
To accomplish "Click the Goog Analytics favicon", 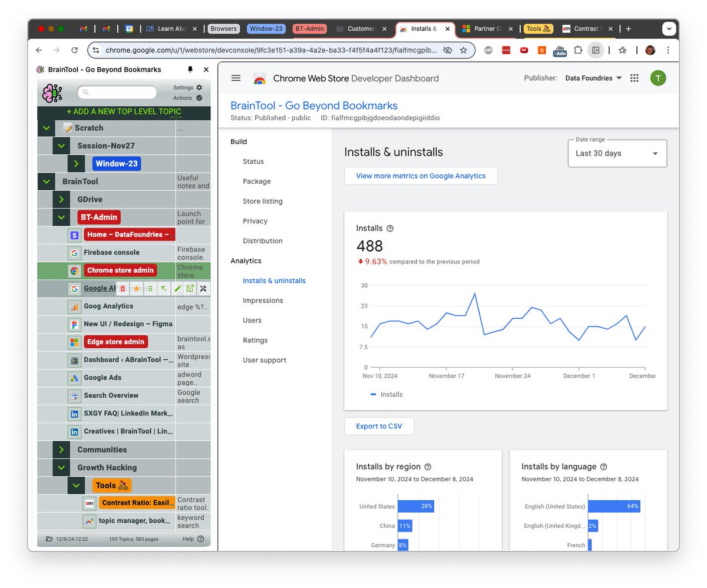I will pyautogui.click(x=74, y=306).
